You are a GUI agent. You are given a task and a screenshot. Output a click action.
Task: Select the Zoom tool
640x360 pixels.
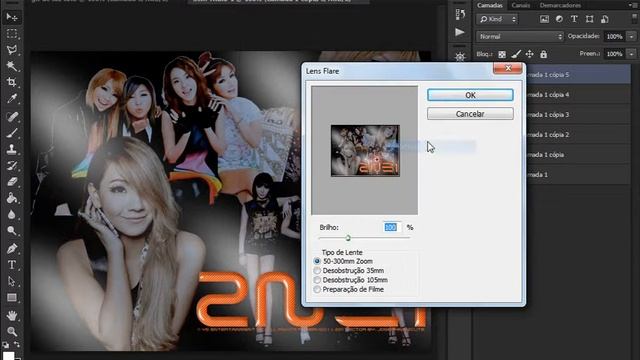pyautogui.click(x=12, y=331)
